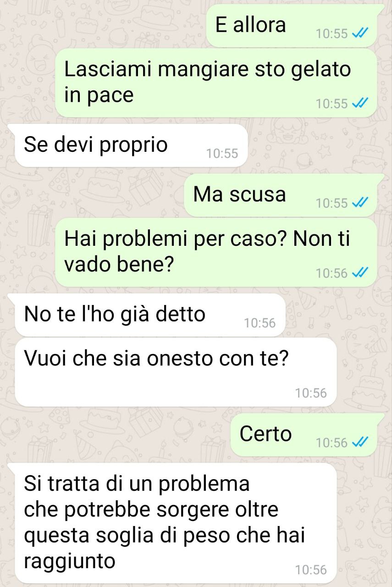Tap the 10:56 timestamp under "Vuoi che sia onesto"
Image resolution: width=392 pixels, height=587 pixels.
311,393
